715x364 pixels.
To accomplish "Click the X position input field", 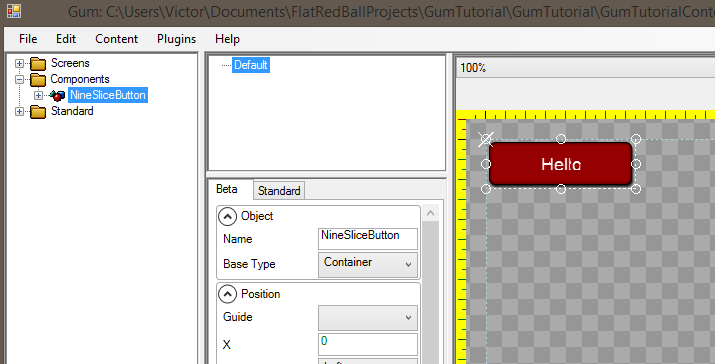I will [368, 344].
